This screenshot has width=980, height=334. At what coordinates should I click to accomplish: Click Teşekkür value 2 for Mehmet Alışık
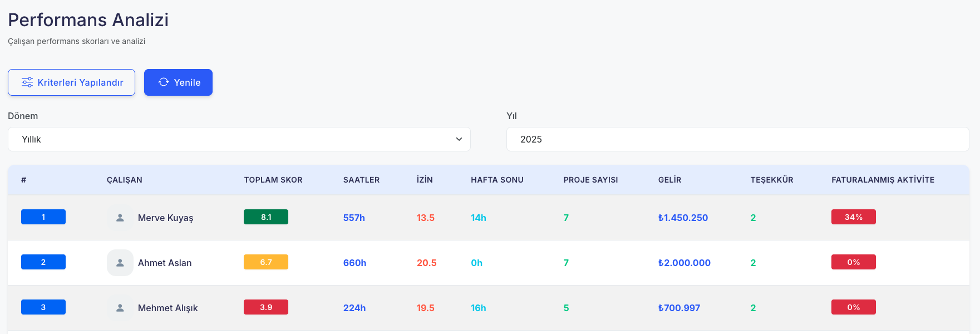point(754,308)
